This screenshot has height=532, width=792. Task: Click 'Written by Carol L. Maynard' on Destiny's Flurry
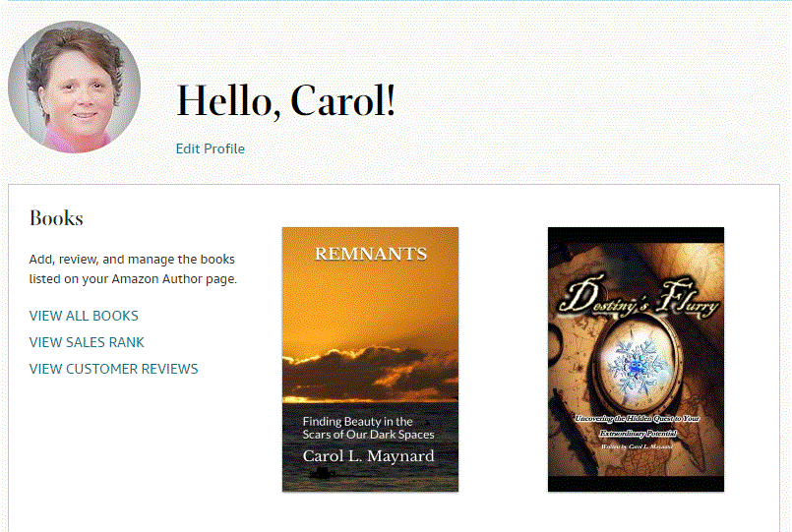coord(637,446)
